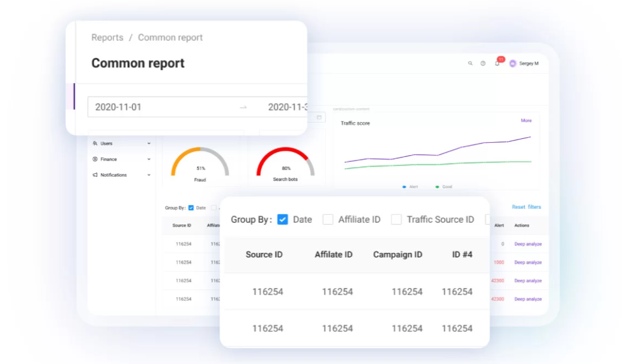Click the Alert column header
Viewport: 622px width, 364px height.
pyautogui.click(x=499, y=225)
